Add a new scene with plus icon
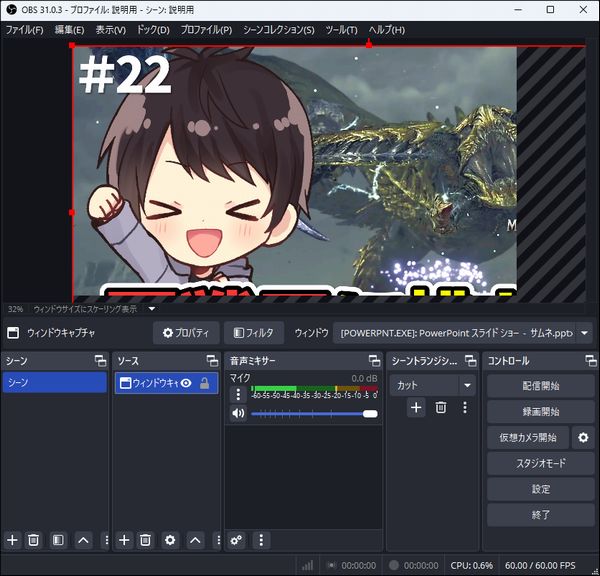This screenshot has width=600, height=576. [12, 540]
